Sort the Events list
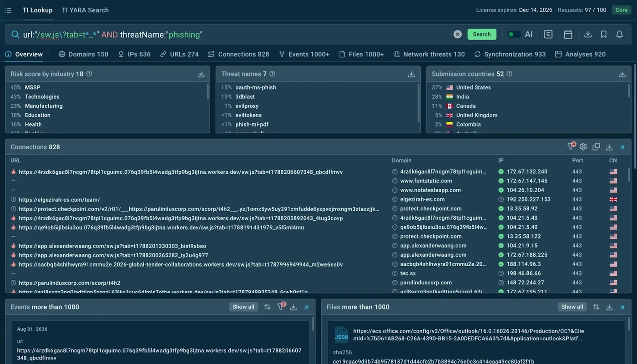 [268, 307]
